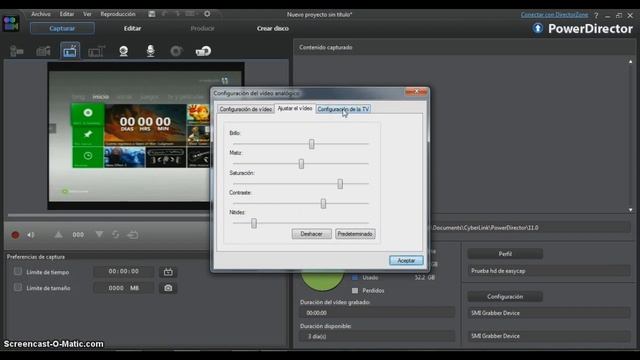Click the capture folder path field
Viewport: 640px width, 360px height.
tap(531, 228)
